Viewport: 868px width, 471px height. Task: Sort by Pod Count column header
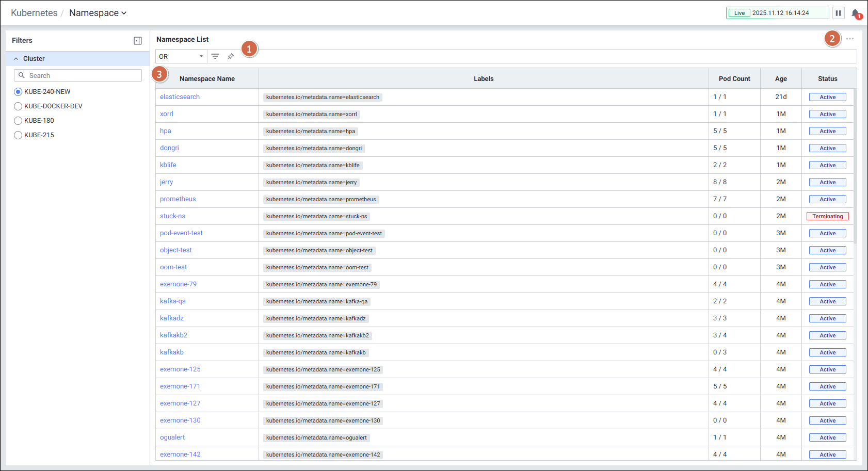734,79
